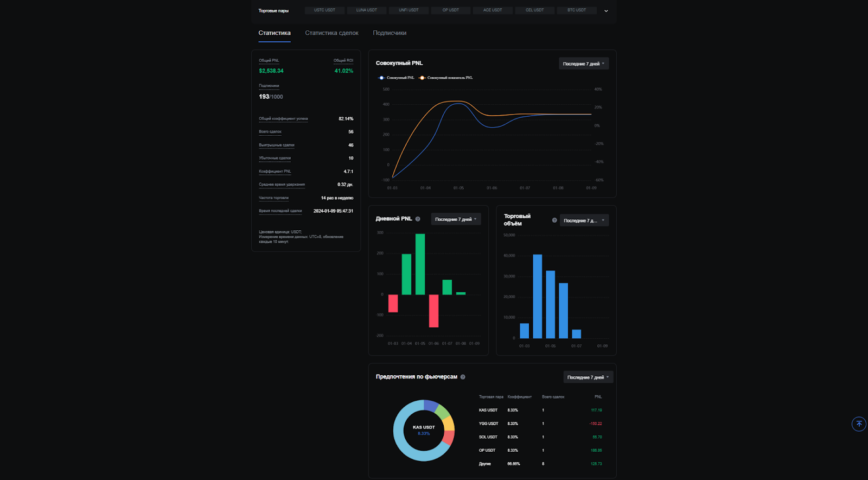Open the Подписчики tab

point(390,33)
